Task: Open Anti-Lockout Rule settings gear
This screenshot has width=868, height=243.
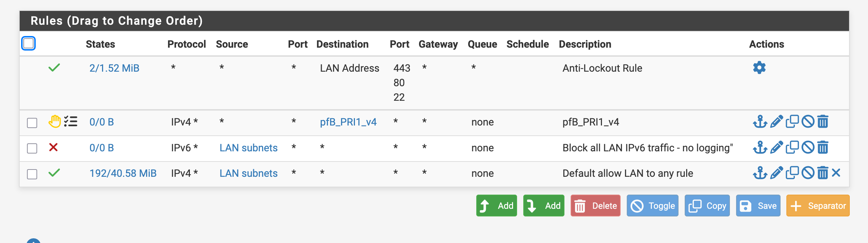Action: coord(759,68)
